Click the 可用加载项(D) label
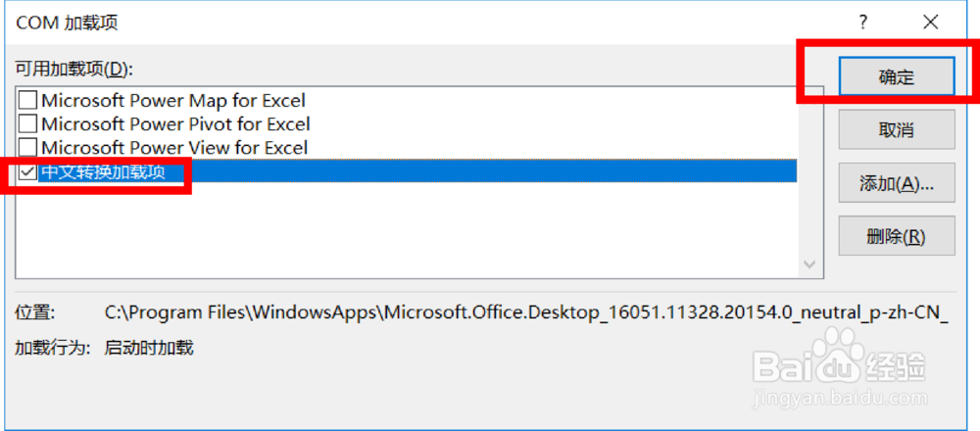The width and height of the screenshot is (980, 431). [73, 69]
